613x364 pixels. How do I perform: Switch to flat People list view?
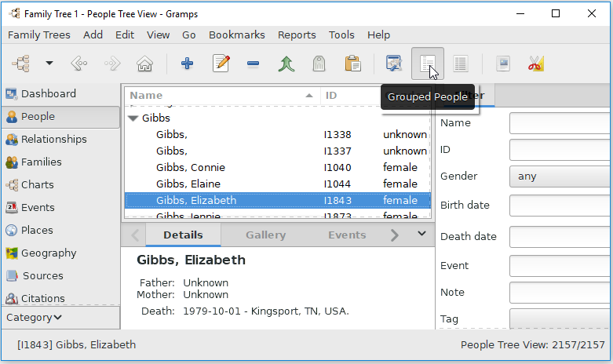tap(461, 64)
